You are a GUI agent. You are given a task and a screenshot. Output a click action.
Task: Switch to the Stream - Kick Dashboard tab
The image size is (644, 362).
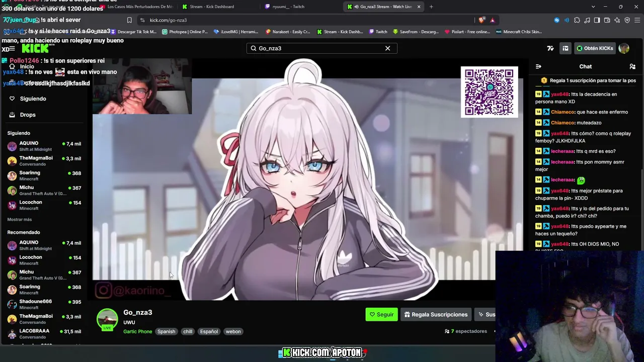216,7
